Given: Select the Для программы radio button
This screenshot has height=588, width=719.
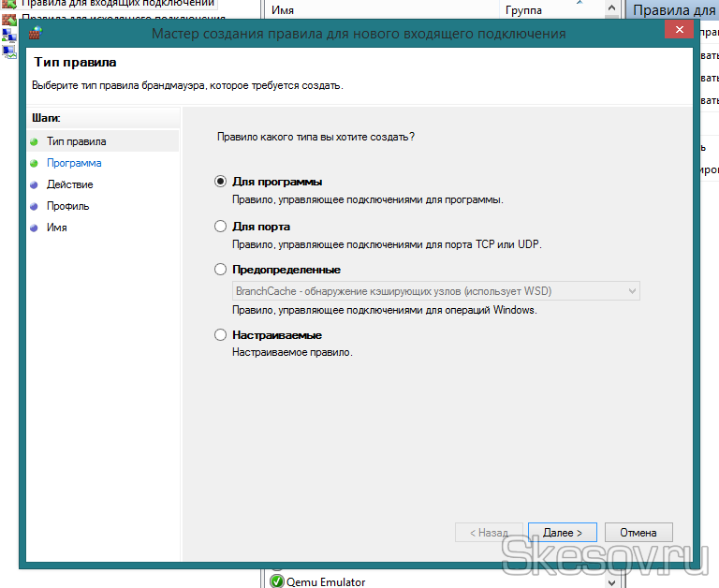Looking at the screenshot, I should coord(221,182).
